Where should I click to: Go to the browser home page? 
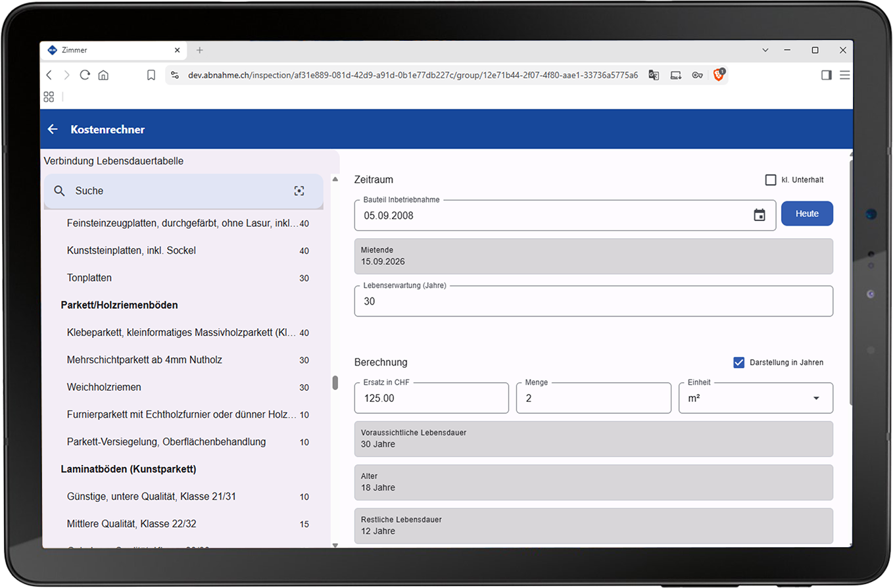(x=103, y=75)
